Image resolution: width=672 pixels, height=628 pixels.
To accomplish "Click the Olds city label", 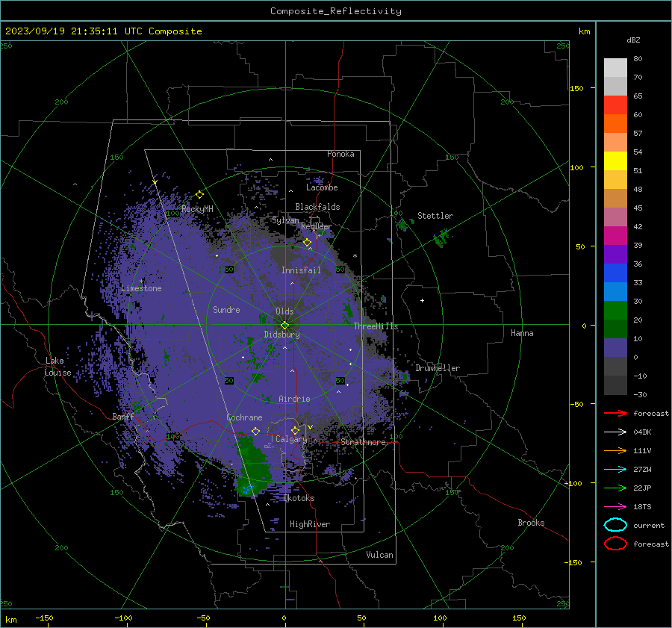I will pyautogui.click(x=284, y=311).
